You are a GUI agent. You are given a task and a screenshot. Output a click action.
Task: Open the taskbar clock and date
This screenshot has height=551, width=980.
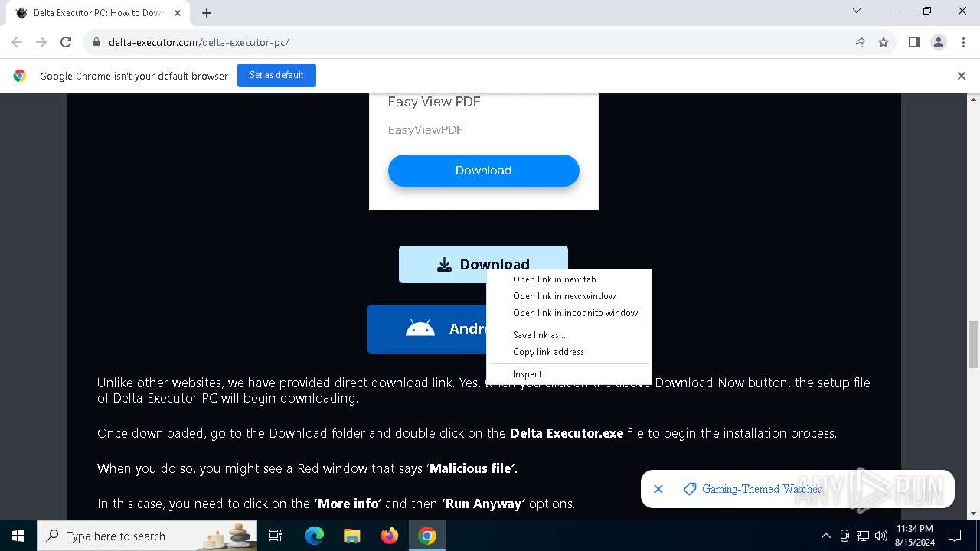click(x=915, y=536)
